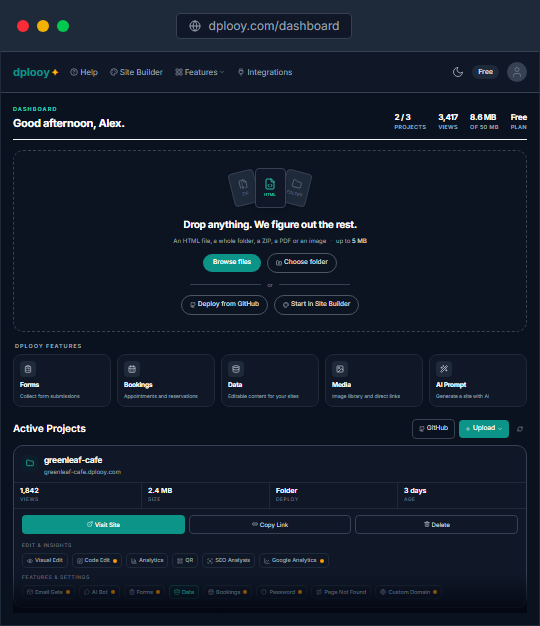Image resolution: width=540 pixels, height=626 pixels.
Task: Open the Data feature card
Action: click(x=270, y=380)
